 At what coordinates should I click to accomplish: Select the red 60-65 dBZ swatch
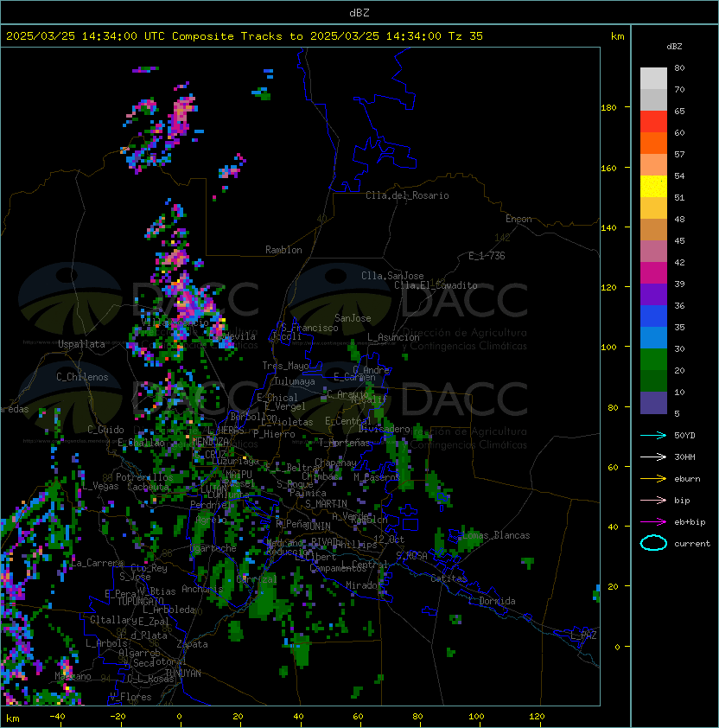click(x=653, y=122)
